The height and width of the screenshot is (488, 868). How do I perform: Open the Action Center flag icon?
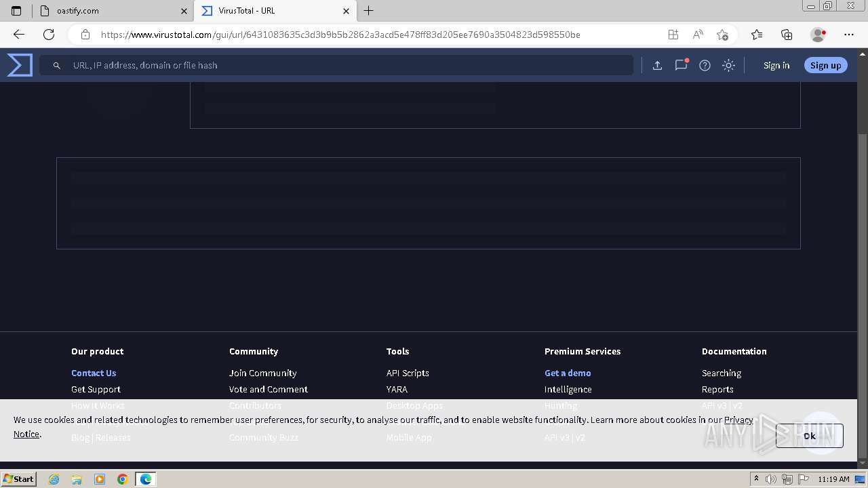(803, 479)
